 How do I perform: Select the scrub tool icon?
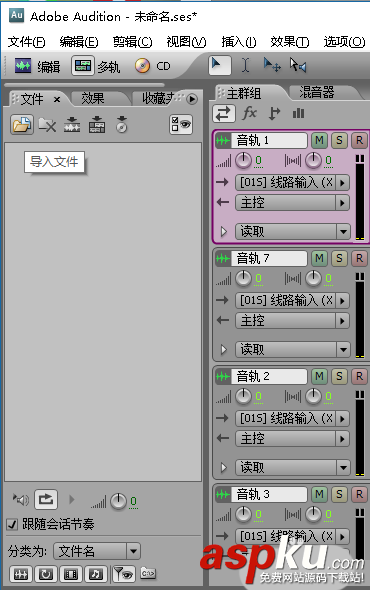[297, 65]
